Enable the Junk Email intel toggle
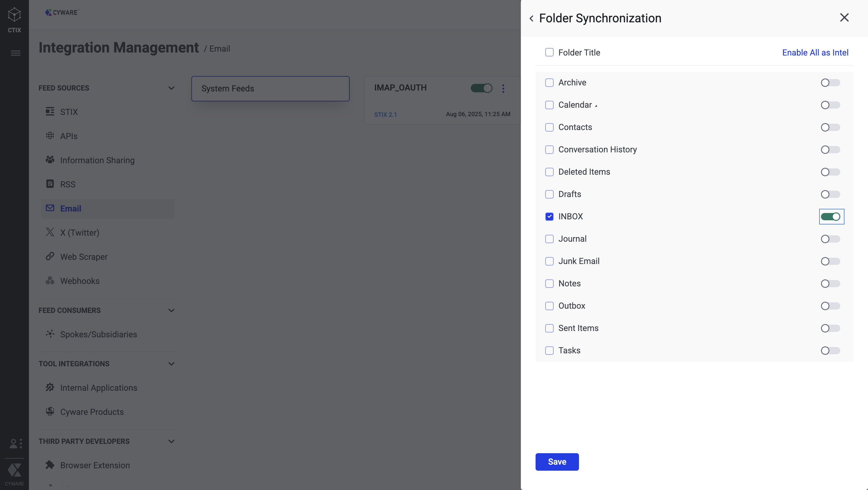This screenshot has width=868, height=490. tap(830, 261)
